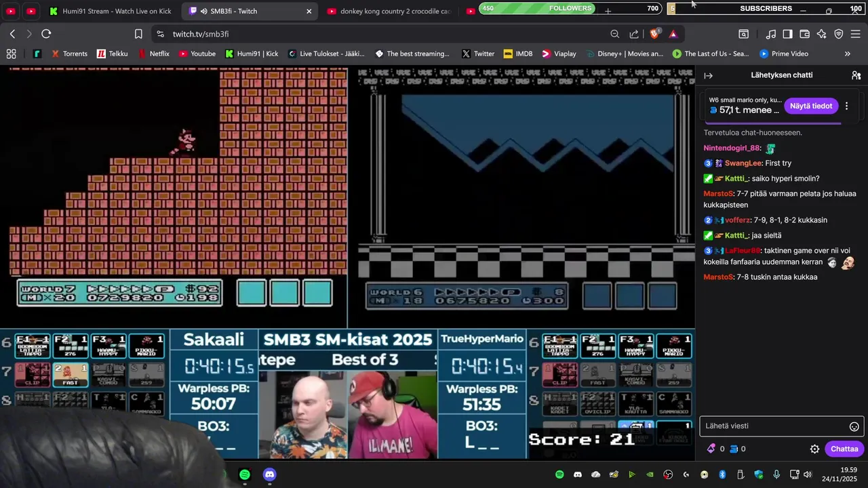Screen dimensions: 868x488
Task: Open the Prime Video bookmark
Action: point(784,54)
